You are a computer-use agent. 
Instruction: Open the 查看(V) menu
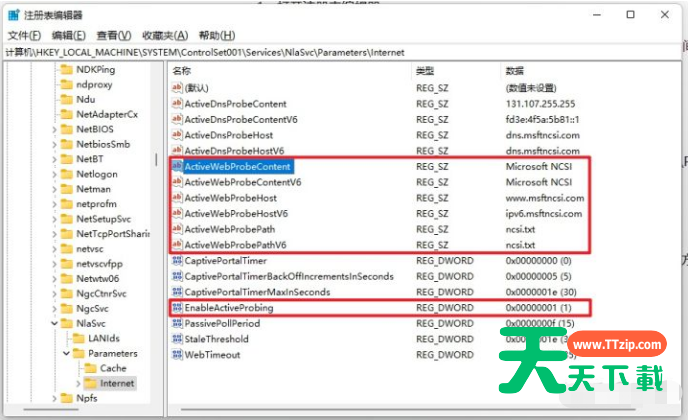[x=114, y=36]
